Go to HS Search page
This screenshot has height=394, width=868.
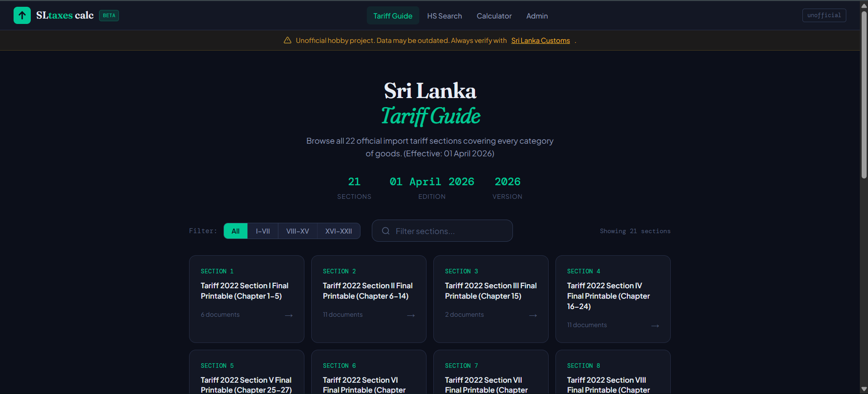(445, 16)
